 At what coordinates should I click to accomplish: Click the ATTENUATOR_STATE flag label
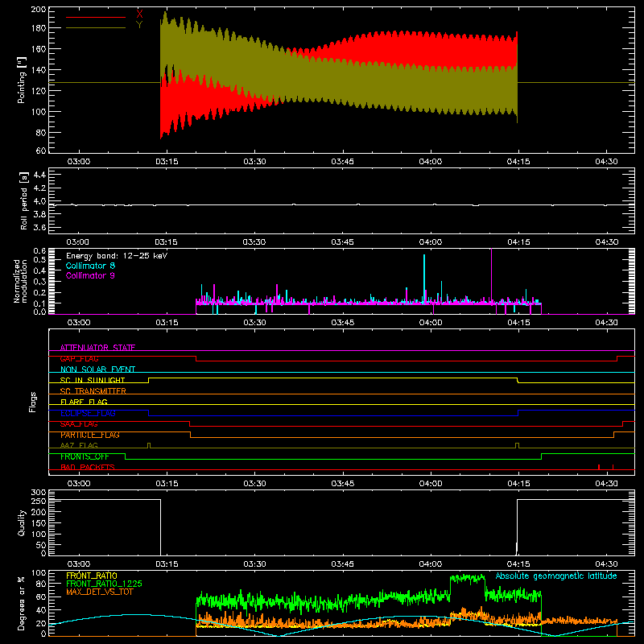[x=97, y=348]
